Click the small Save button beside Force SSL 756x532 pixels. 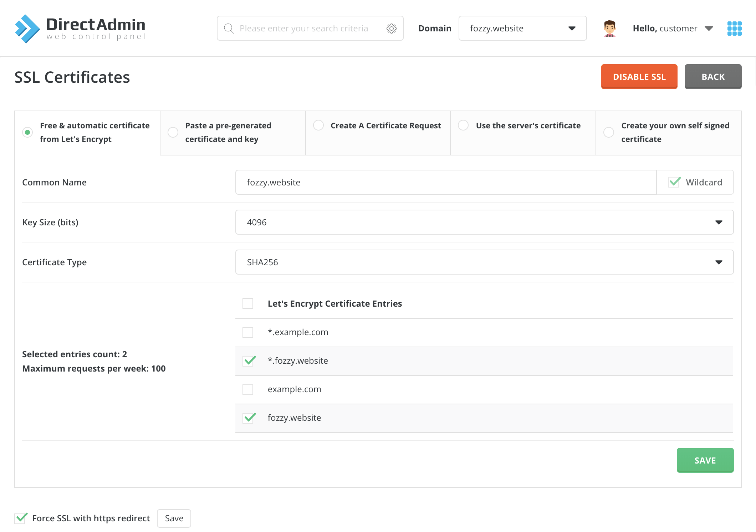tap(174, 518)
